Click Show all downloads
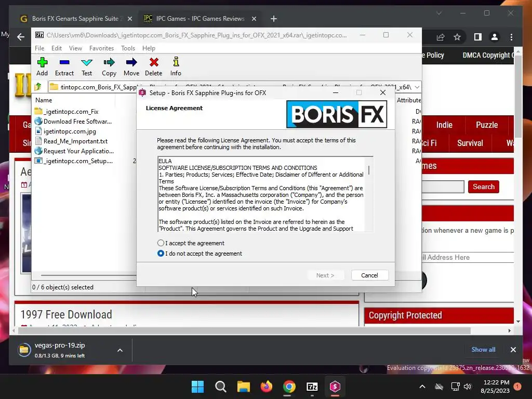Screen dimensions: 532x399 click(x=483, y=350)
